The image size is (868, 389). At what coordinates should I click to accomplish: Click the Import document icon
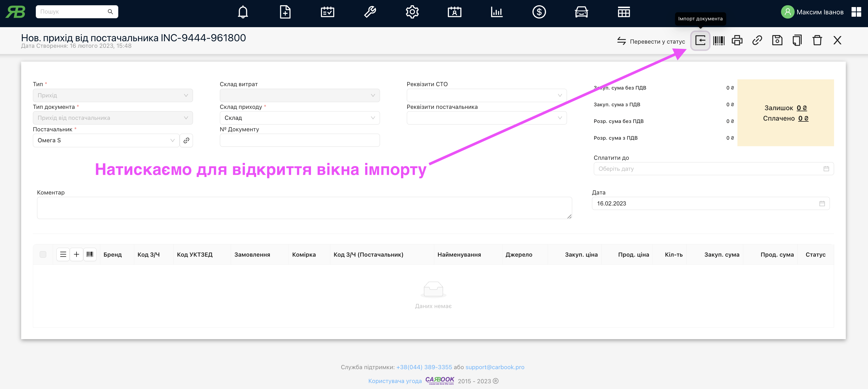tap(700, 41)
